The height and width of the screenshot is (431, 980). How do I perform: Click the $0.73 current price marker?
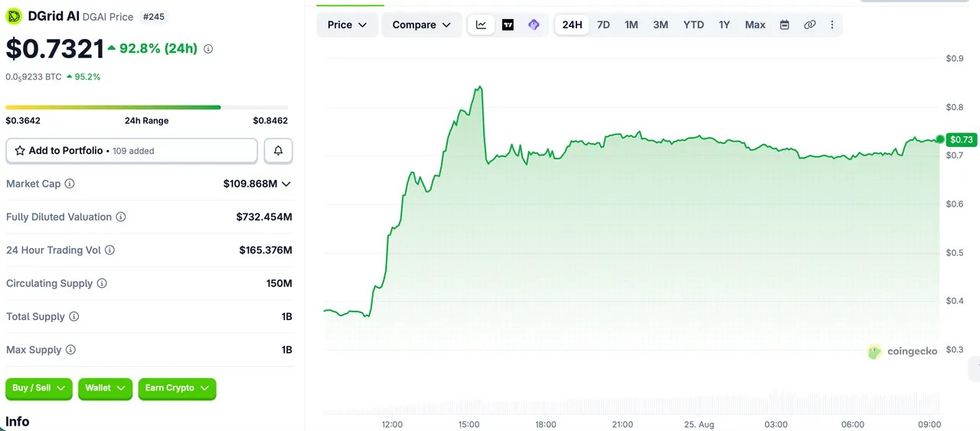click(962, 139)
